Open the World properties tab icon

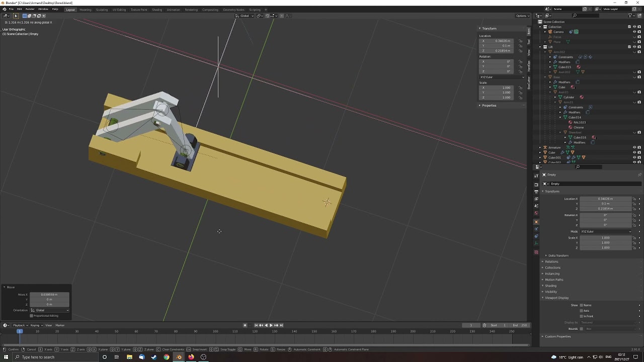pyautogui.click(x=536, y=213)
